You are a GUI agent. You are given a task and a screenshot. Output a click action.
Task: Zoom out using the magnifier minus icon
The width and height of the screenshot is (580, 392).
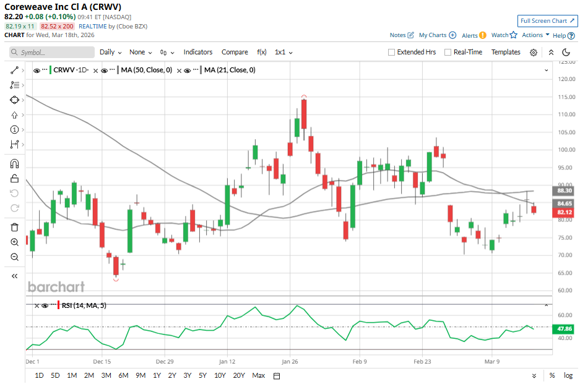tap(14, 257)
